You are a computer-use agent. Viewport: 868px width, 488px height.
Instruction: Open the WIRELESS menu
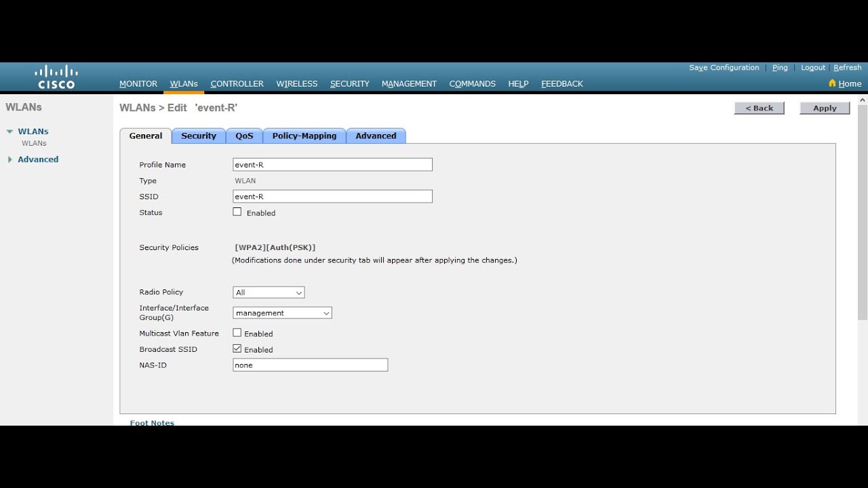pos(296,83)
